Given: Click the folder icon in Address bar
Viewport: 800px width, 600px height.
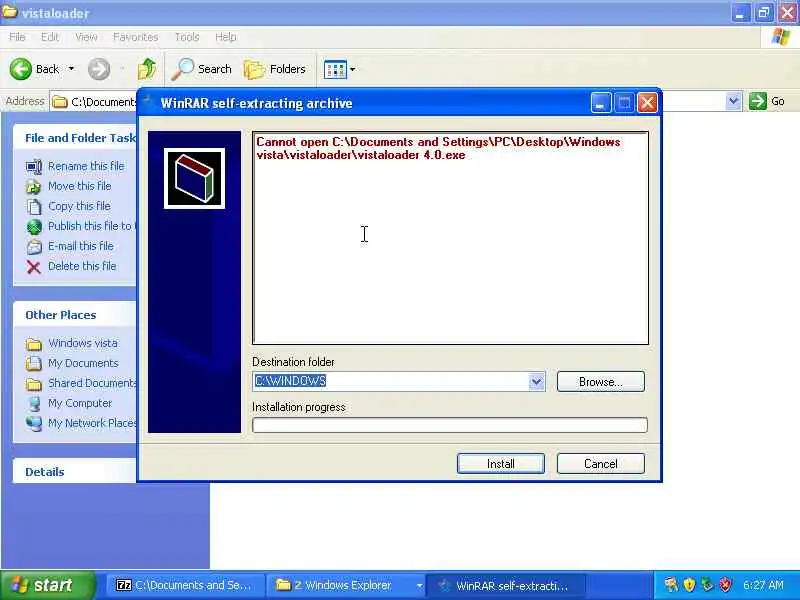Looking at the screenshot, I should 60,102.
